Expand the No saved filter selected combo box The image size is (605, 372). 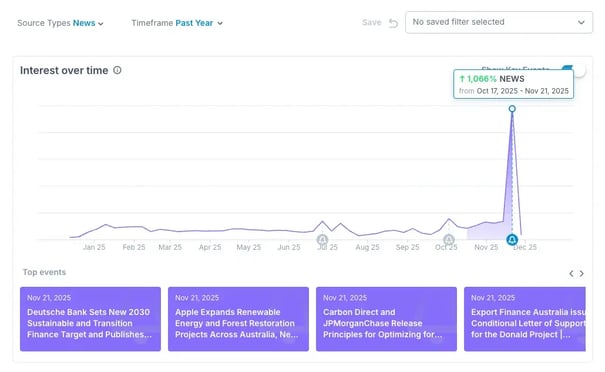click(x=499, y=22)
